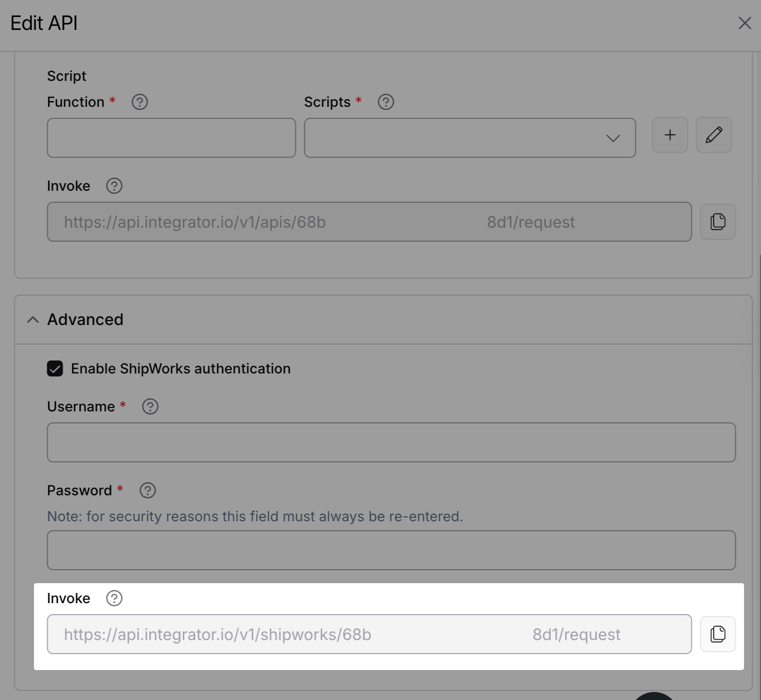Close the Edit API dialog
The height and width of the screenshot is (700, 761).
coord(745,23)
